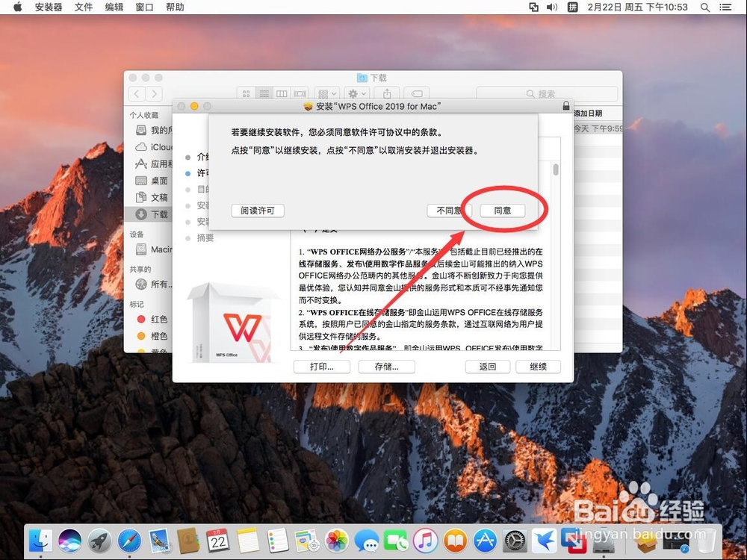Switch the Finder to column view
This screenshot has height=560, width=747.
(x=282, y=94)
